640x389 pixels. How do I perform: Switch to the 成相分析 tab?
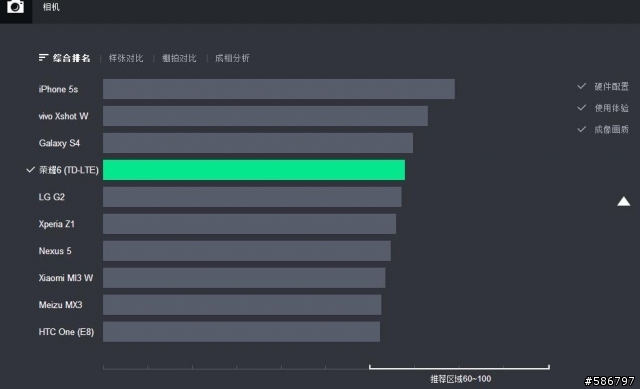(x=232, y=58)
